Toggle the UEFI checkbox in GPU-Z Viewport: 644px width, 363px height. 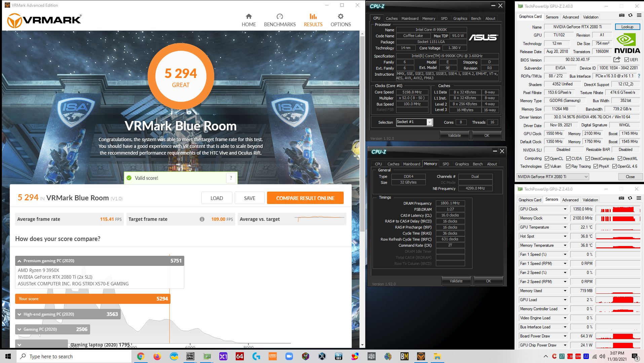pyautogui.click(x=627, y=60)
